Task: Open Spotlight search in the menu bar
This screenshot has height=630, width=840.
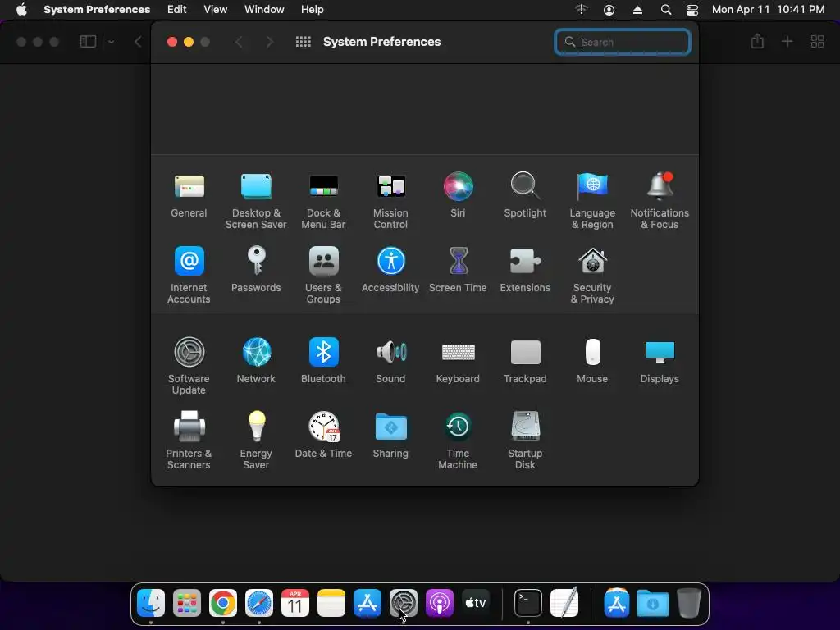Action: coord(666,10)
